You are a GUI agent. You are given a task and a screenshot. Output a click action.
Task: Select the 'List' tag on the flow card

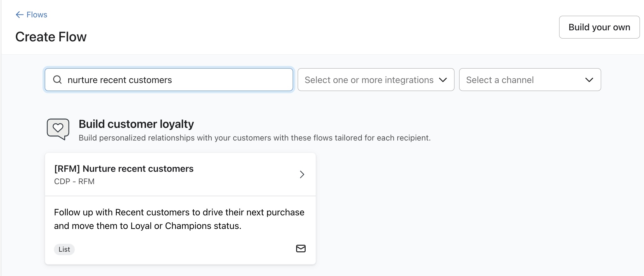tap(64, 249)
